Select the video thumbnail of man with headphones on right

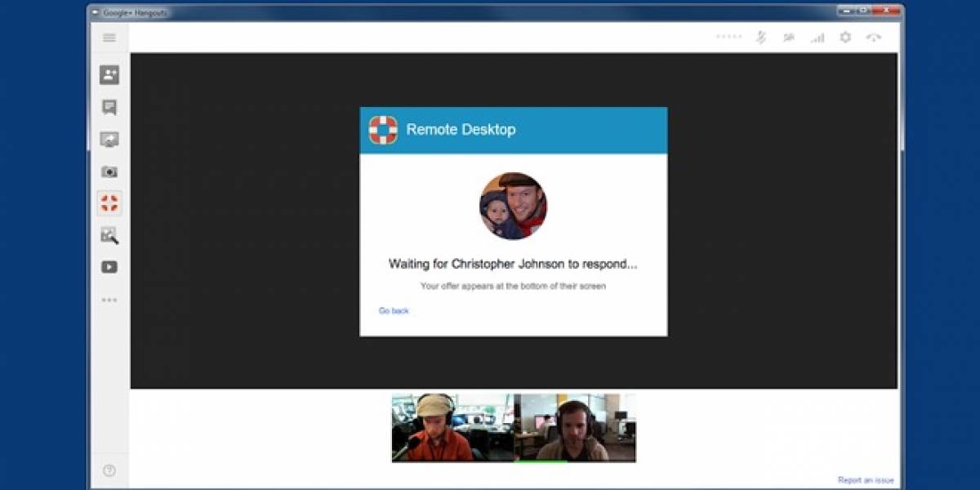click(575, 428)
